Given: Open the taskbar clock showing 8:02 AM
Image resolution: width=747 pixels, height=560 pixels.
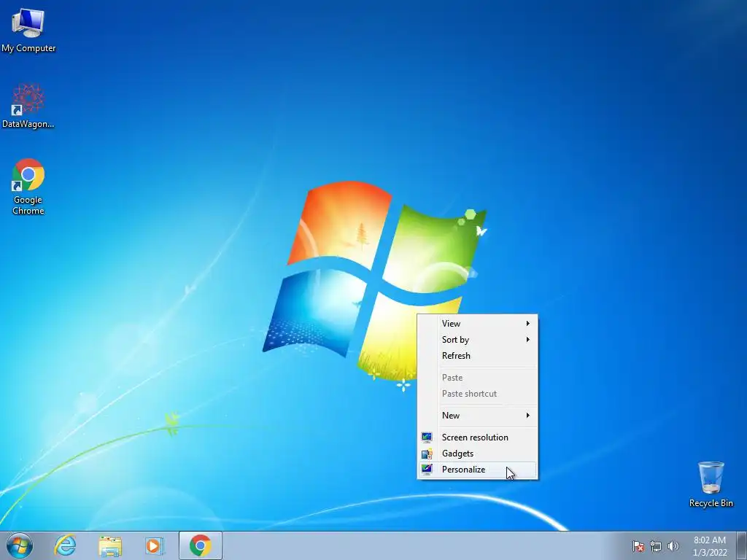Looking at the screenshot, I should pyautogui.click(x=710, y=546).
